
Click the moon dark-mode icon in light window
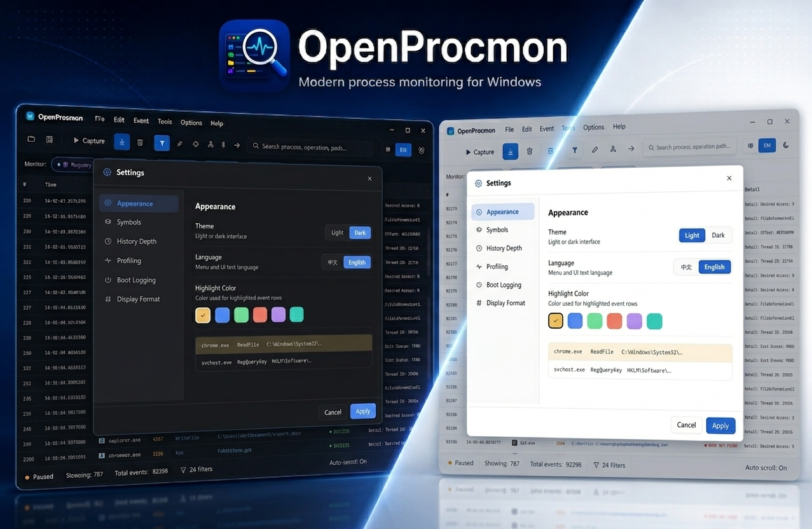click(x=786, y=145)
